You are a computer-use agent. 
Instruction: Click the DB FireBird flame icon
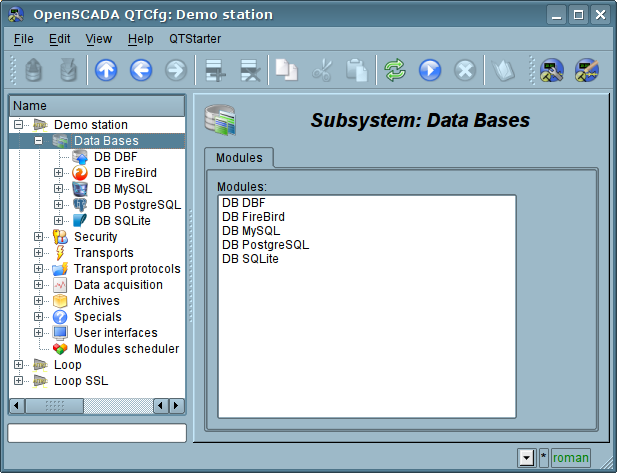(x=80, y=173)
